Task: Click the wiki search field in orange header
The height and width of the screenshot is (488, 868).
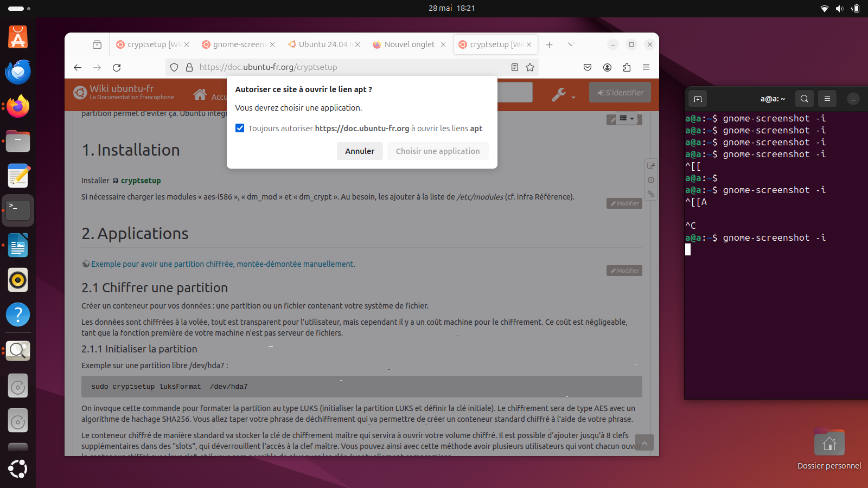Action: [514, 92]
